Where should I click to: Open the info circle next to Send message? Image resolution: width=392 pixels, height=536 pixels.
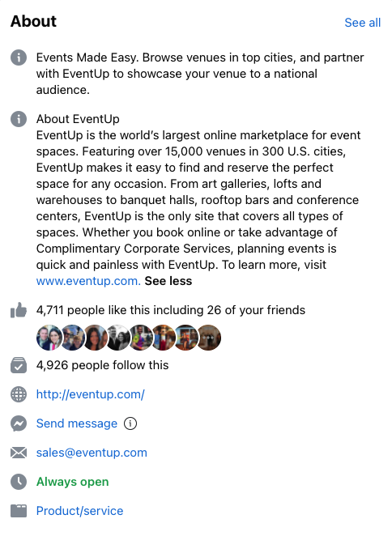tap(130, 423)
